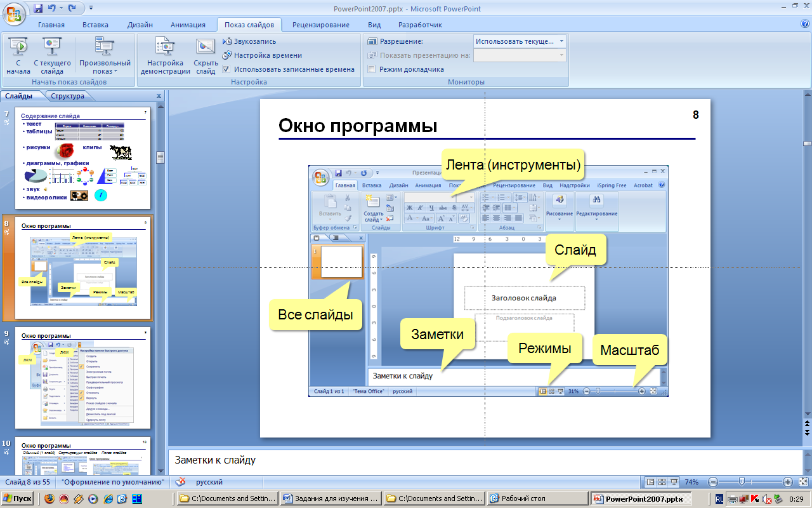Click zoom in plus button
The width and height of the screenshot is (812, 508).
pyautogui.click(x=787, y=482)
